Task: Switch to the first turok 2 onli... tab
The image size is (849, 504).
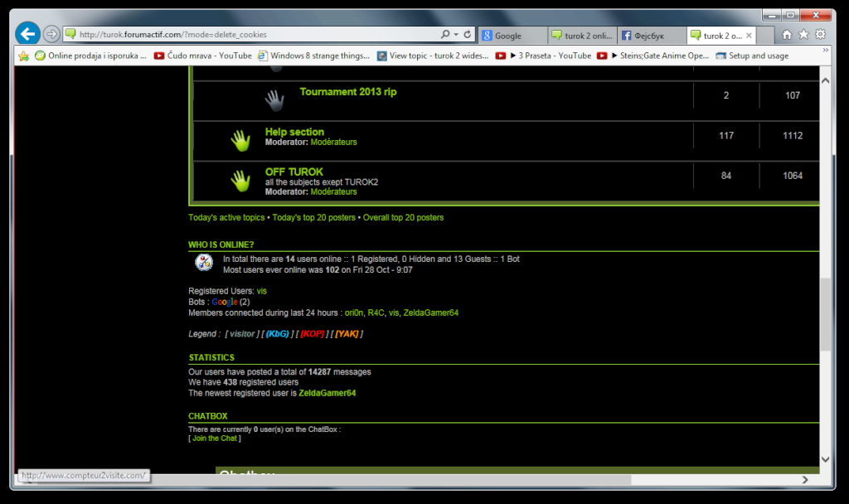Action: [582, 35]
